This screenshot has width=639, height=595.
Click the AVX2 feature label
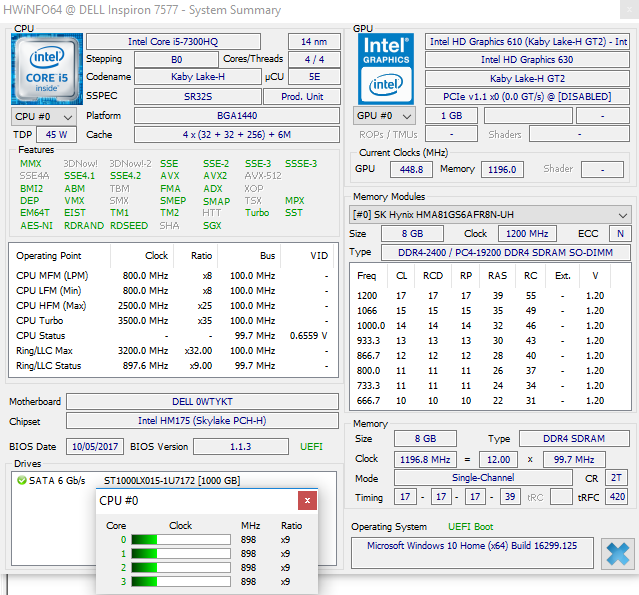(215, 176)
